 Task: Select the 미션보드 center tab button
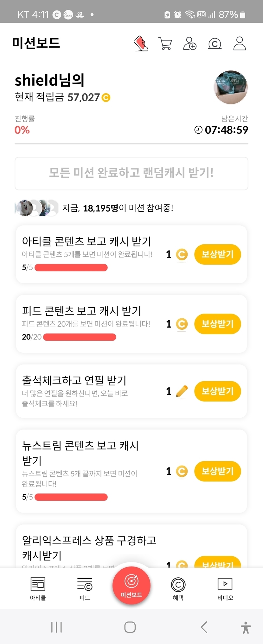(131, 585)
